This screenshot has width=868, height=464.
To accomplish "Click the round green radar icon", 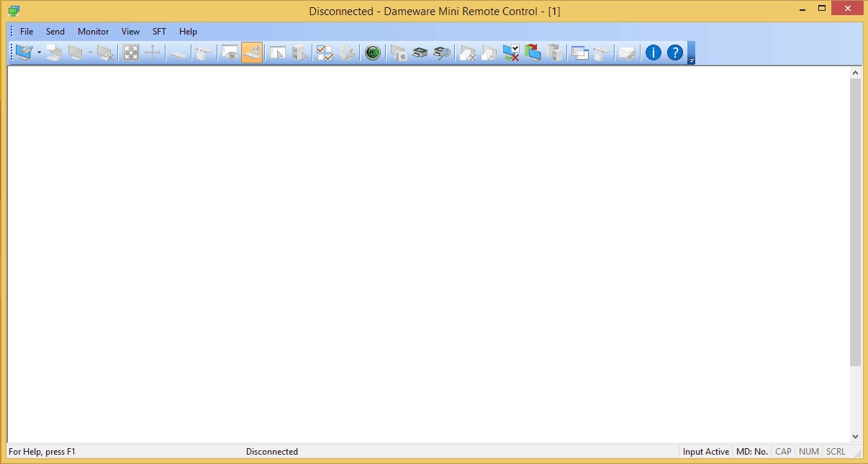I will coord(372,53).
